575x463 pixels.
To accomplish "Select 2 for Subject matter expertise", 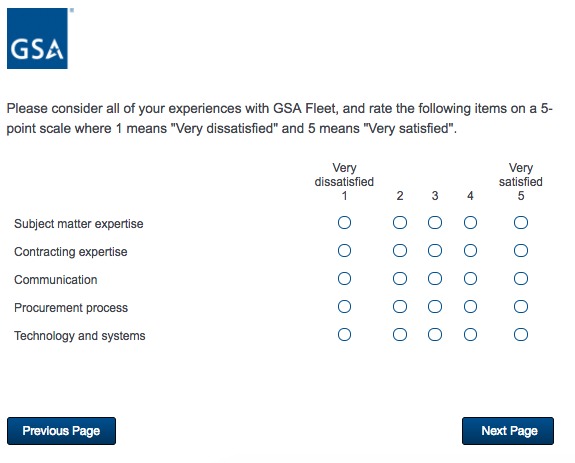I will (x=400, y=223).
